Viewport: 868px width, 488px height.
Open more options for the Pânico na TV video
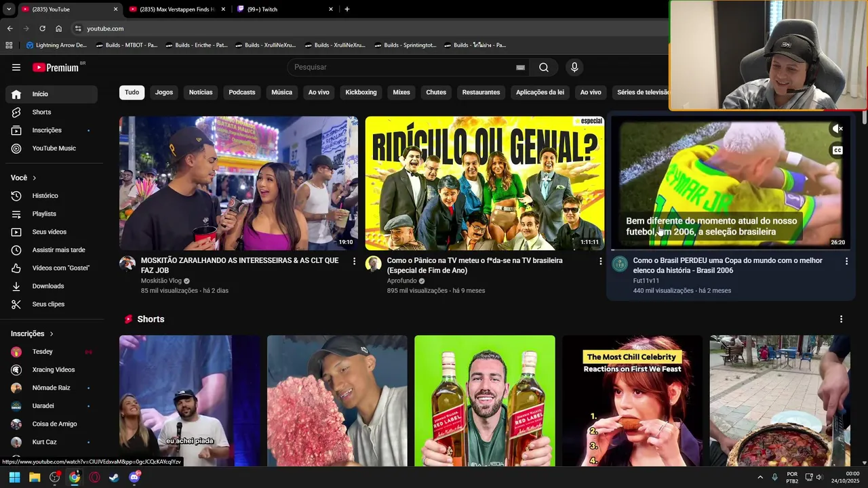coord(600,261)
